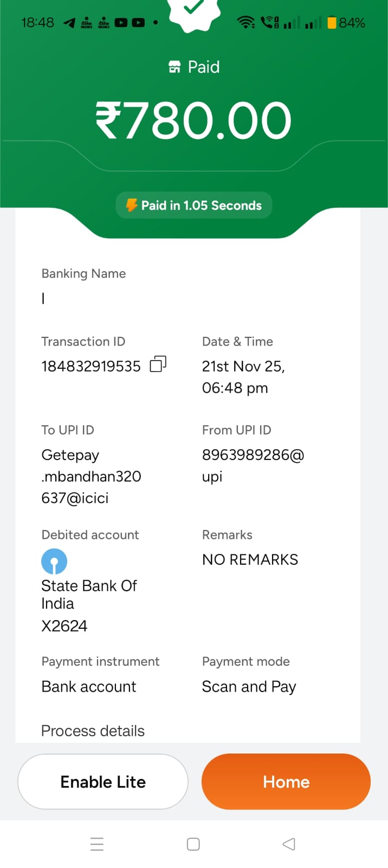Tap the Wi-Fi status icon
This screenshot has height=868, width=388.
pyautogui.click(x=246, y=23)
